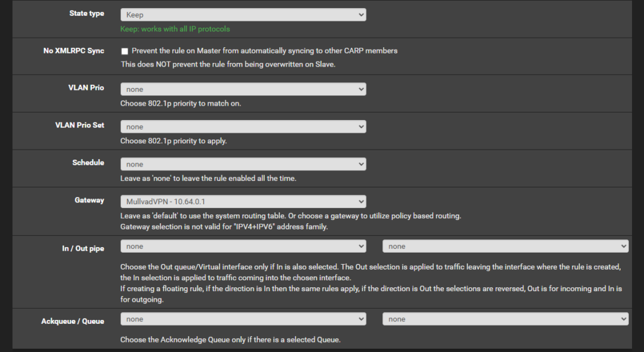Open the VLAN Prio Set dropdown

point(243,127)
